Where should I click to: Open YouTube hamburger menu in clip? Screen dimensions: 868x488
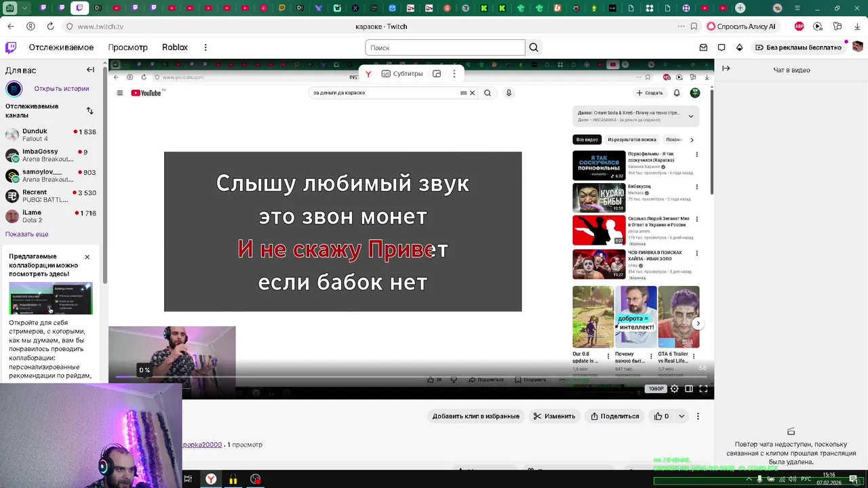click(x=120, y=93)
